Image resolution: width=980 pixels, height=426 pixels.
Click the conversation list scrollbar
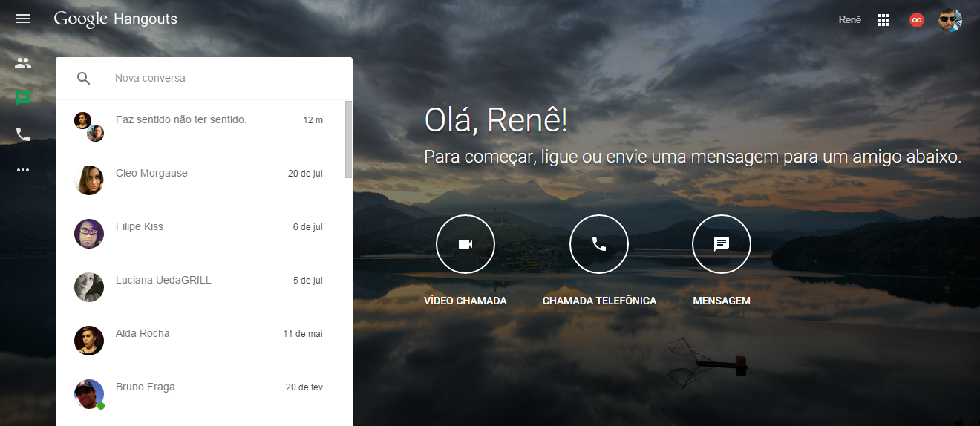[348, 140]
